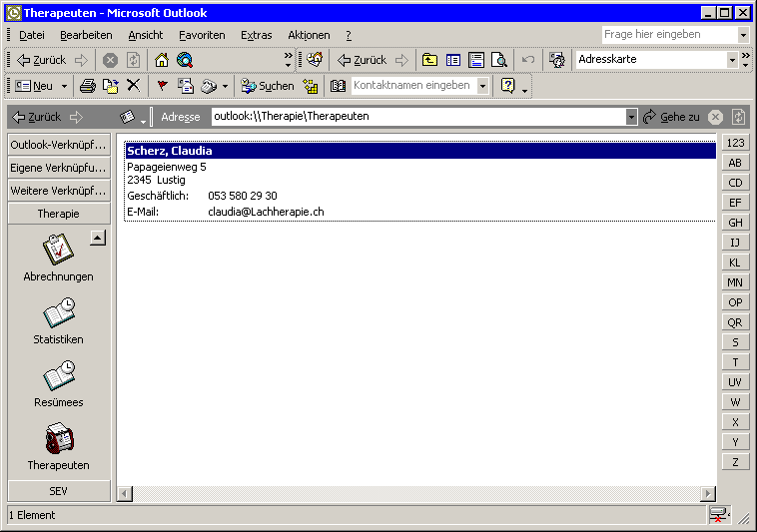Open Print Preview magnifier-page icon
The width and height of the screenshot is (757, 532).
[x=499, y=60]
